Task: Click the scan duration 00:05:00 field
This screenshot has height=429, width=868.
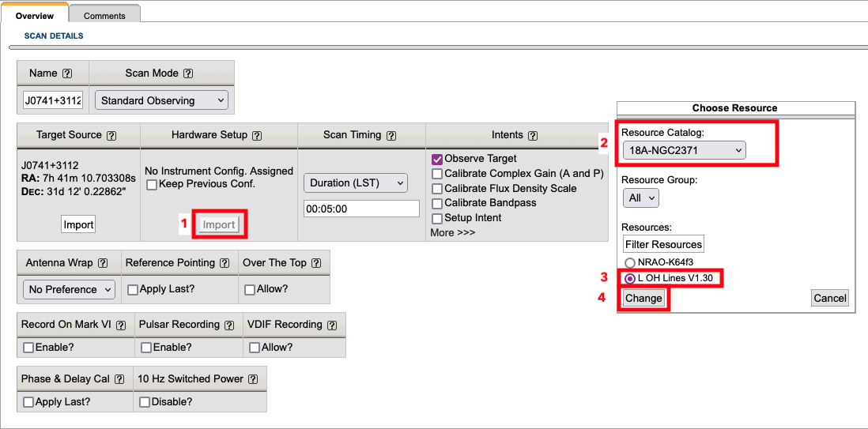Action: [x=361, y=209]
